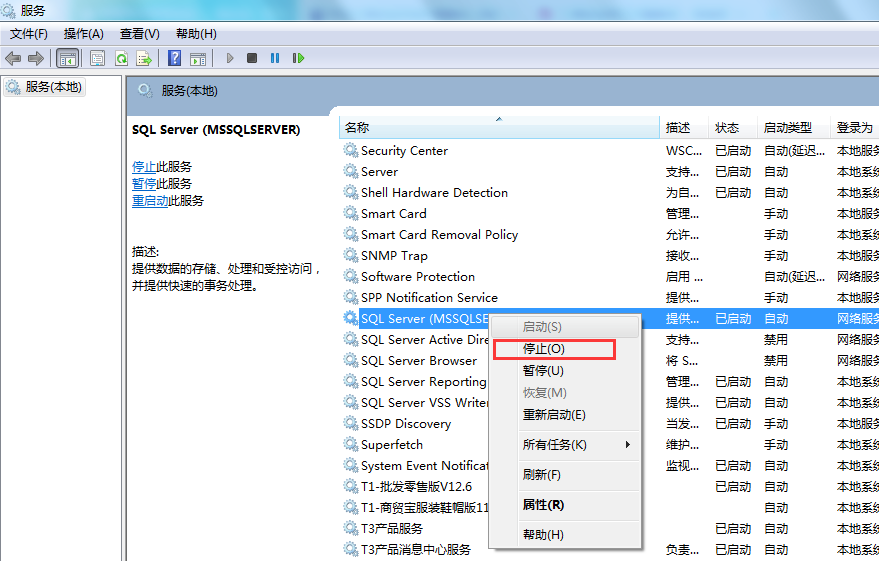The image size is (879, 561).
Task: Select the Security Center service row
Action: pos(609,151)
